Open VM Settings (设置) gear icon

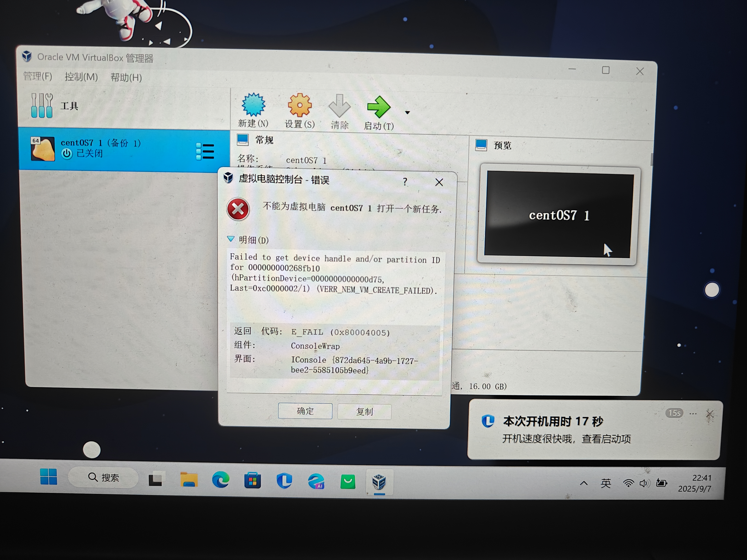[x=299, y=105]
